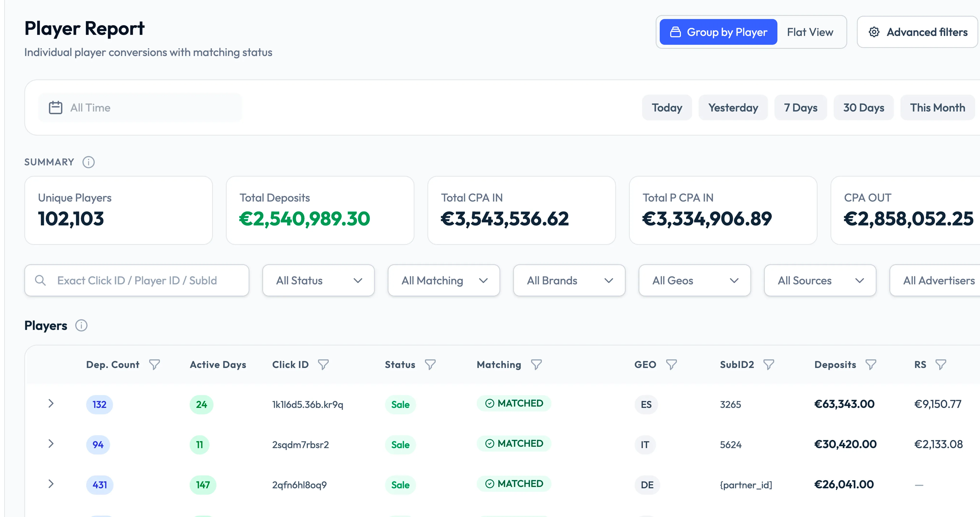Screen dimensions: 980x517
Task: Click the Total P CPA IN card
Action: (x=723, y=210)
